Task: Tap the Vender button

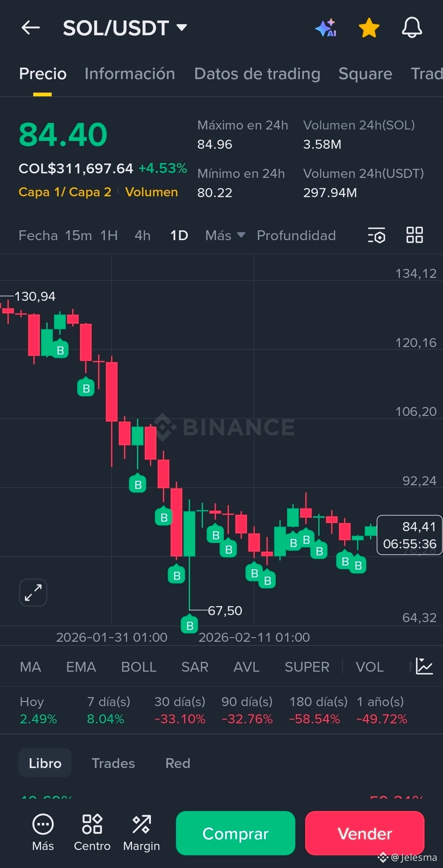Action: (x=365, y=833)
